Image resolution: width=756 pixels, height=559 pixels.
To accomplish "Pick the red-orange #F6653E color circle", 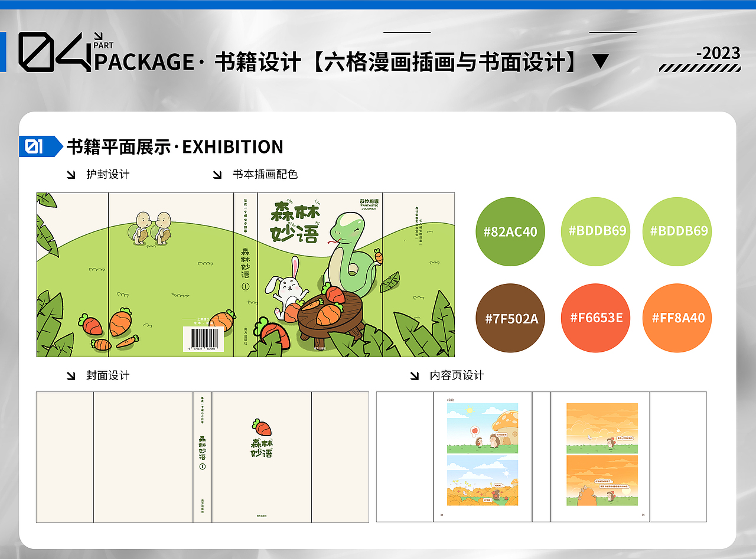I will 595,318.
